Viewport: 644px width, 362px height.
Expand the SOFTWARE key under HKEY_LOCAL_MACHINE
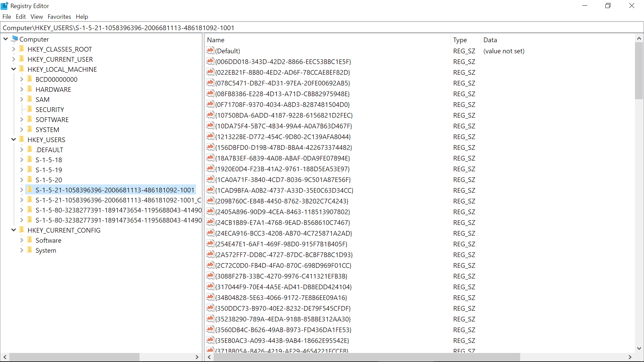tap(21, 119)
